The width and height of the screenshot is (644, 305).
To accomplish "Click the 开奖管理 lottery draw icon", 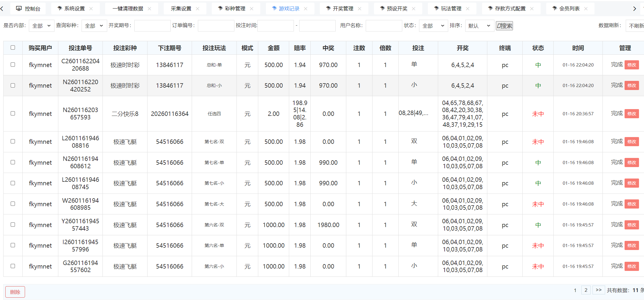I will click(x=328, y=8).
